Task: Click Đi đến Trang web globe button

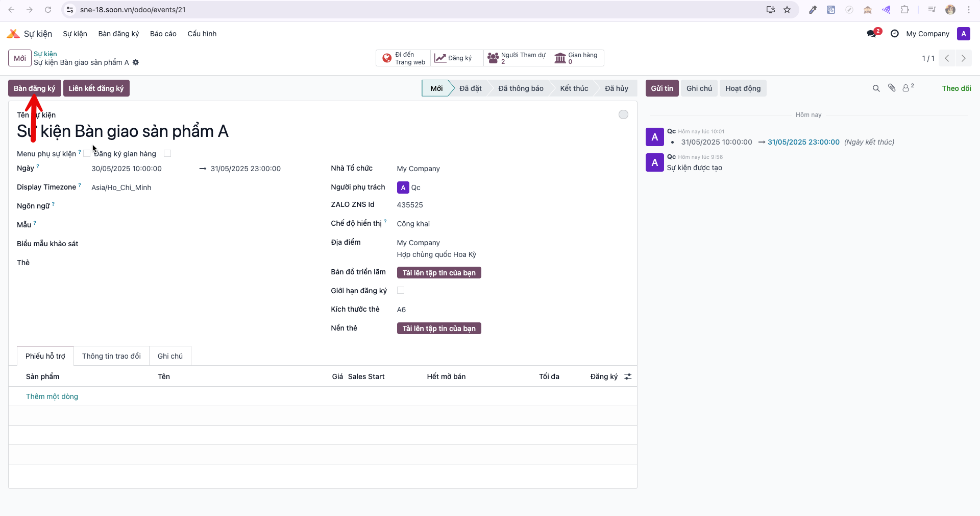Action: coord(403,58)
